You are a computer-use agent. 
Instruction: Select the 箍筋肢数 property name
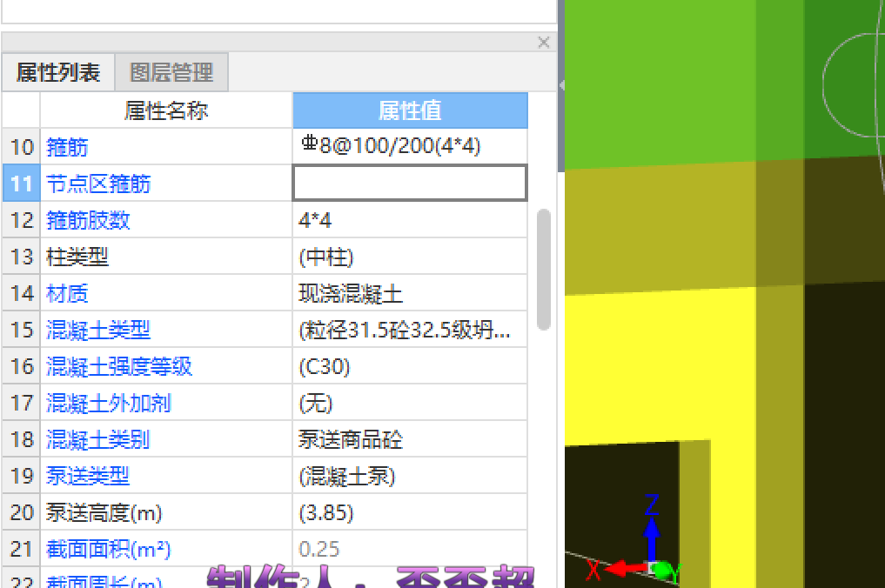tap(88, 220)
